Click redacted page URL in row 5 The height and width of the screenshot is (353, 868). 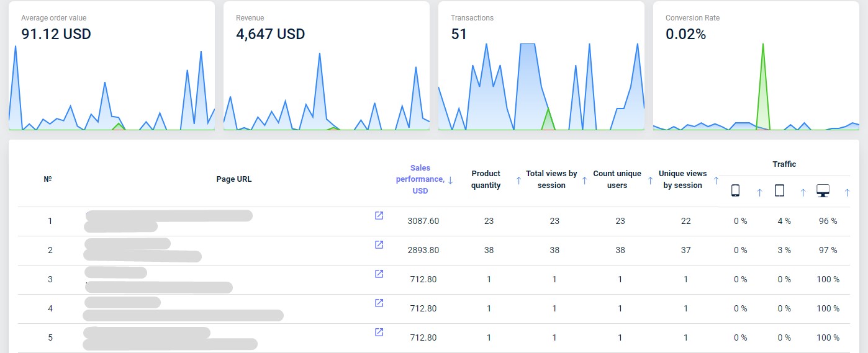coord(170,338)
